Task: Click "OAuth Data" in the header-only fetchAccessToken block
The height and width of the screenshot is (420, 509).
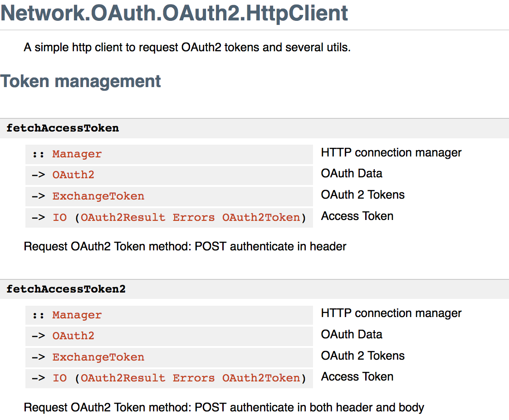Action: pos(352,173)
